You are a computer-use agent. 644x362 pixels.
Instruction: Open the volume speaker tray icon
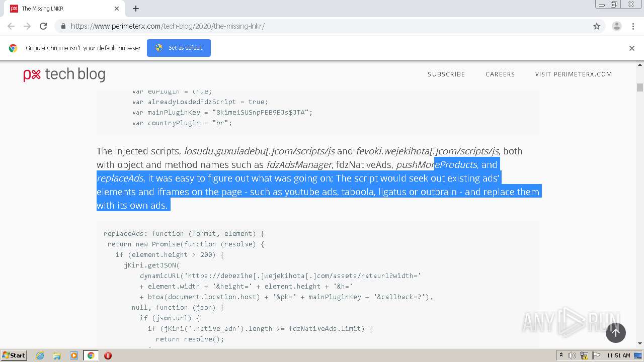pyautogui.click(x=572, y=355)
